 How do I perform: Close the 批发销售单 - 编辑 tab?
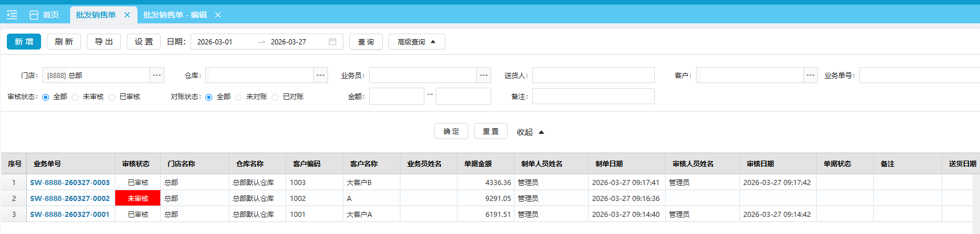coord(218,15)
